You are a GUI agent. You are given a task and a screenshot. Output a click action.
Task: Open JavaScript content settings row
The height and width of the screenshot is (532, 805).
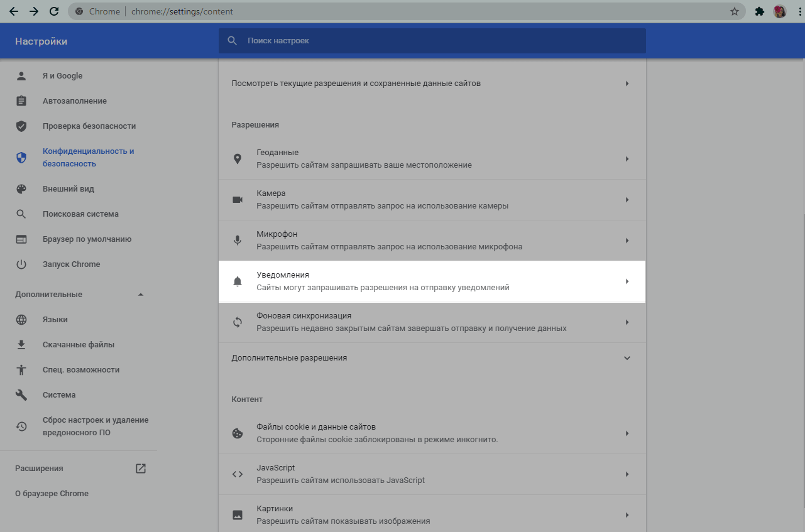432,474
